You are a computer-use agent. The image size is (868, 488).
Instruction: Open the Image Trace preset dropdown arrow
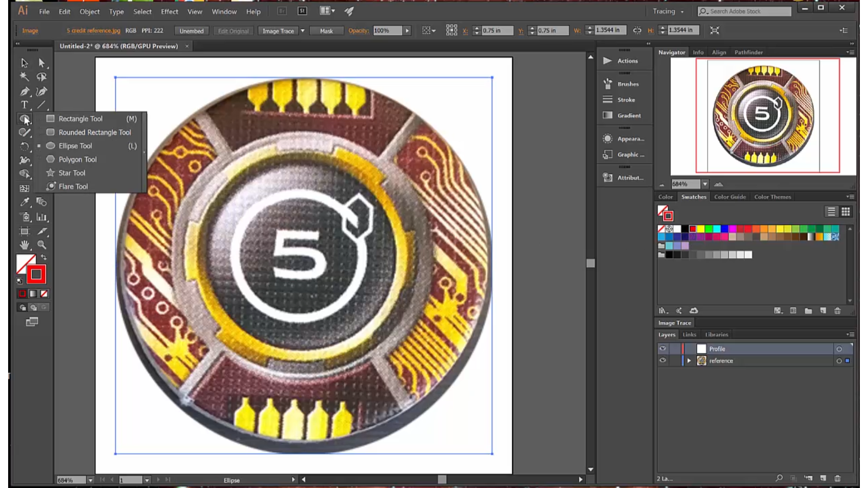click(302, 30)
